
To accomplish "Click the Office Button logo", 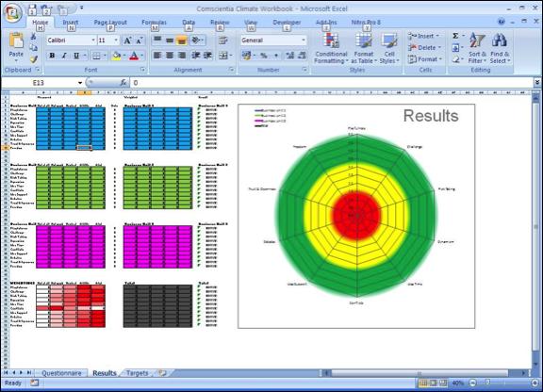I will 13,13.
